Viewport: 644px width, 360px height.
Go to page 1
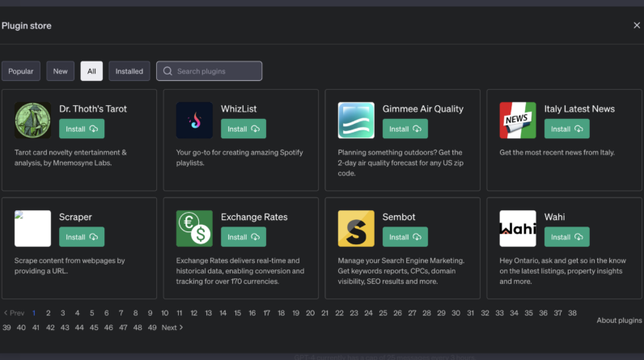(34, 313)
